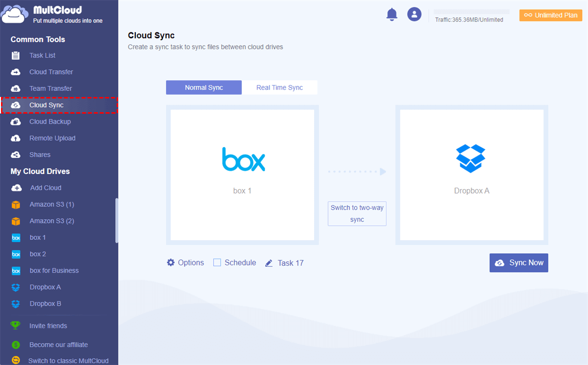Click the box 1 drive icon
The width and height of the screenshot is (588, 365).
pyautogui.click(x=16, y=238)
